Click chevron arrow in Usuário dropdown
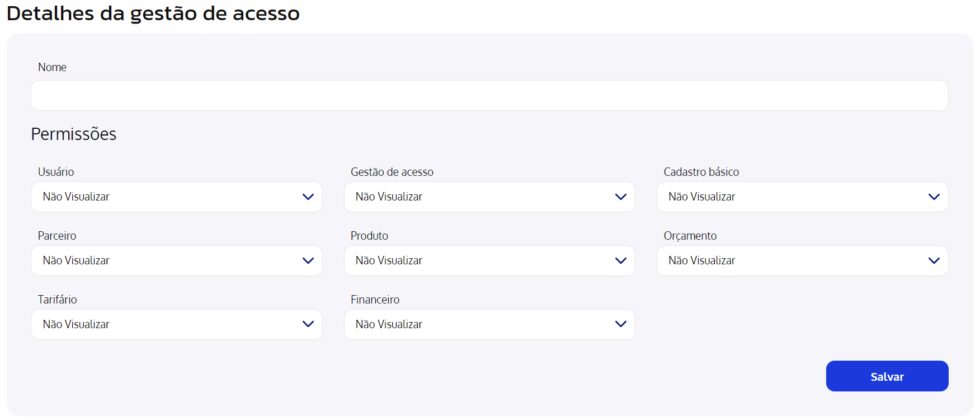The image size is (980, 420). [x=308, y=197]
